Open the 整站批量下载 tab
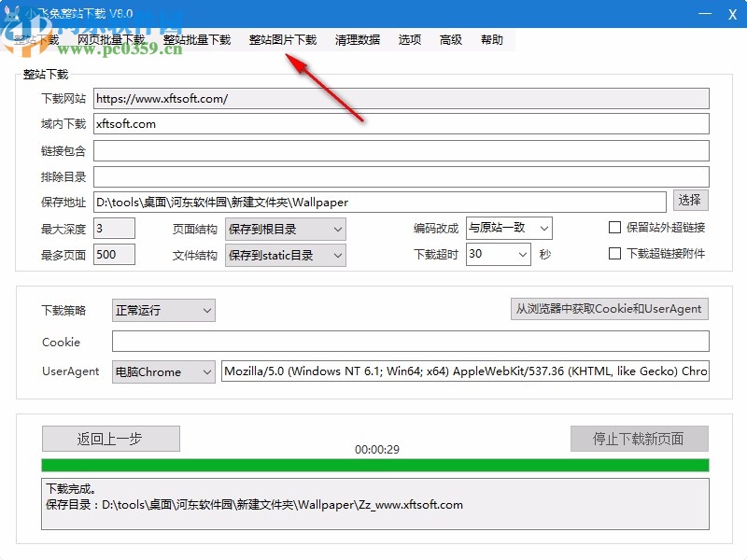747x560 pixels. point(199,39)
